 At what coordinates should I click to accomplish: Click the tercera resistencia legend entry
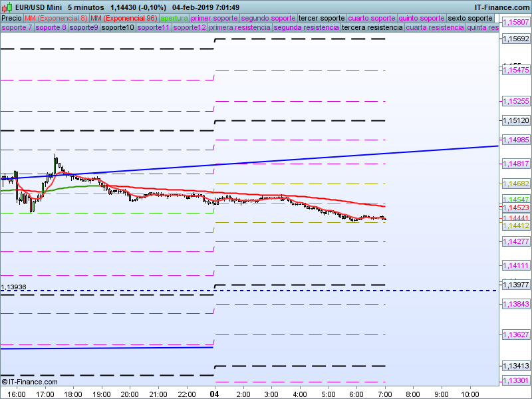coord(372,28)
